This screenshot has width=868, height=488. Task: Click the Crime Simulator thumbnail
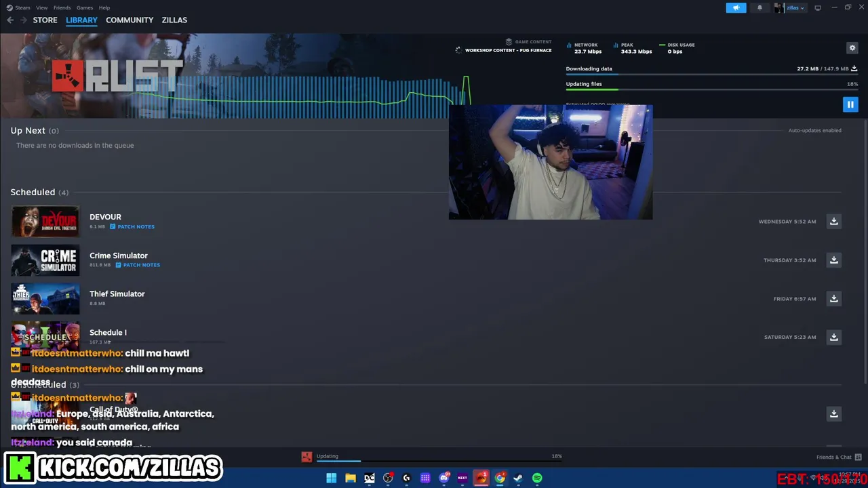(x=45, y=260)
